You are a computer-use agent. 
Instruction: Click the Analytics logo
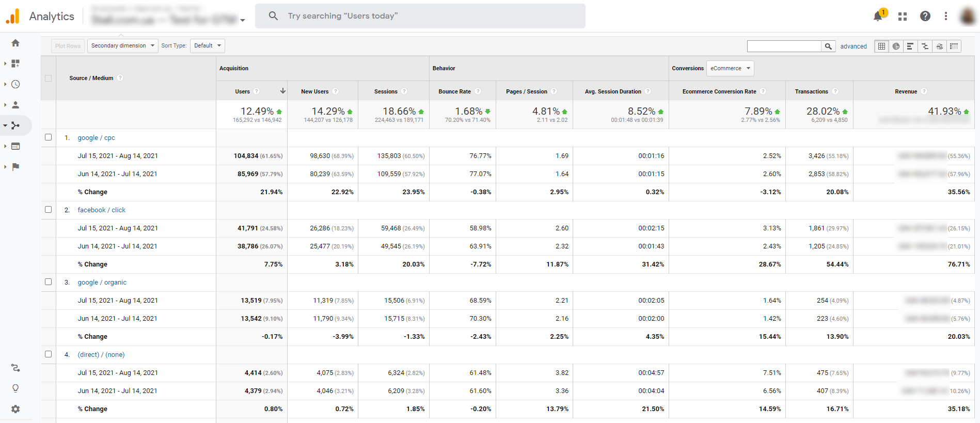(40, 16)
